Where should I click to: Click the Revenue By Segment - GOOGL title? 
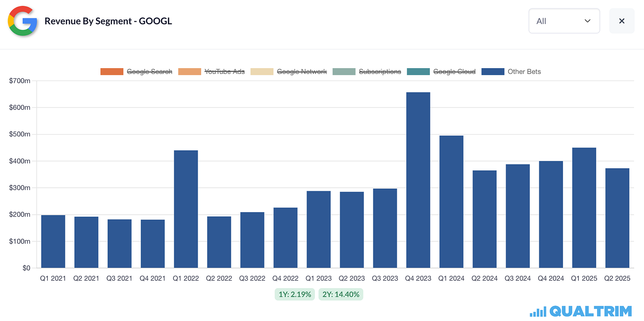pyautogui.click(x=108, y=21)
